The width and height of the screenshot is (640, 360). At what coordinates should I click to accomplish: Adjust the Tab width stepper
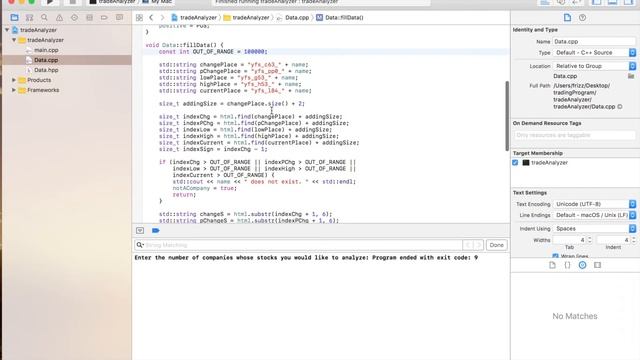tap(589, 240)
